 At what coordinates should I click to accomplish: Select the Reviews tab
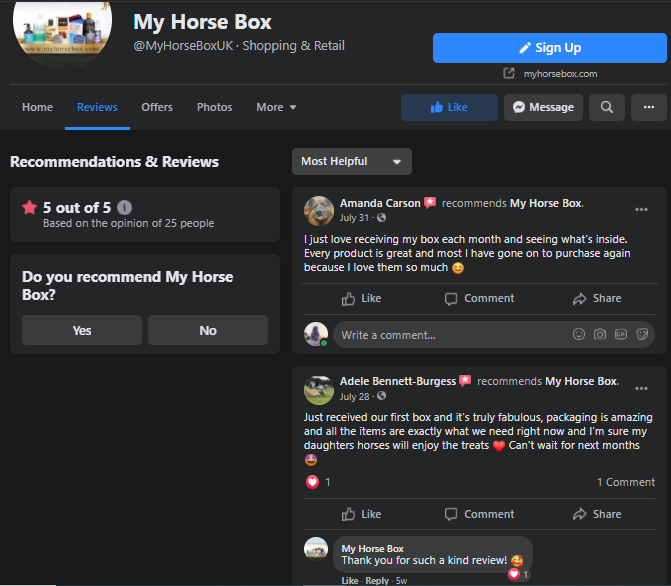click(x=97, y=107)
